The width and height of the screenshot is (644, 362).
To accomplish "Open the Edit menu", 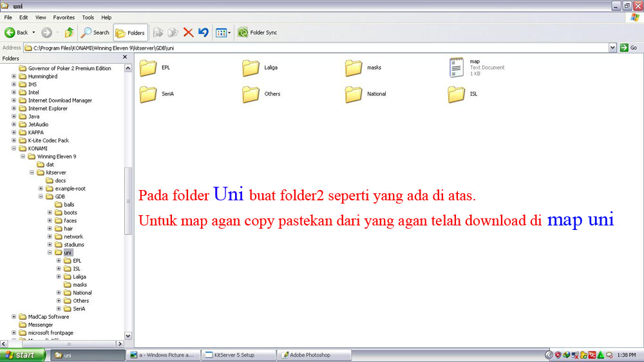I will 23,17.
